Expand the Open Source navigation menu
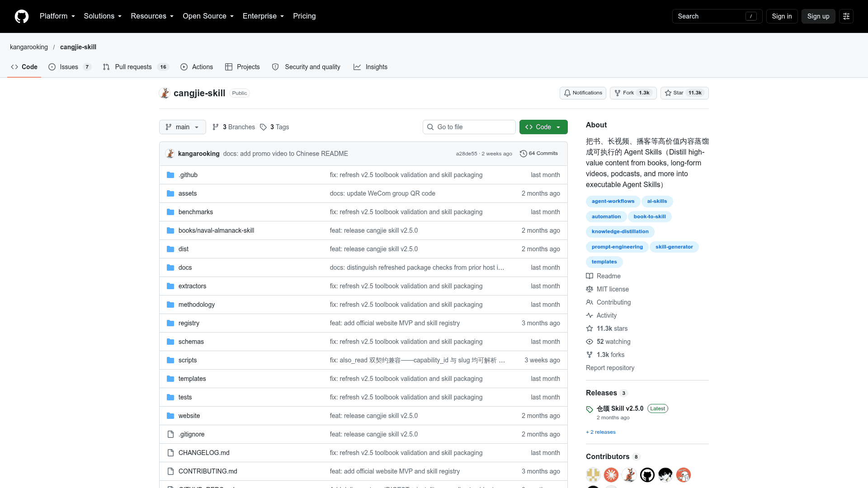 coord(208,16)
